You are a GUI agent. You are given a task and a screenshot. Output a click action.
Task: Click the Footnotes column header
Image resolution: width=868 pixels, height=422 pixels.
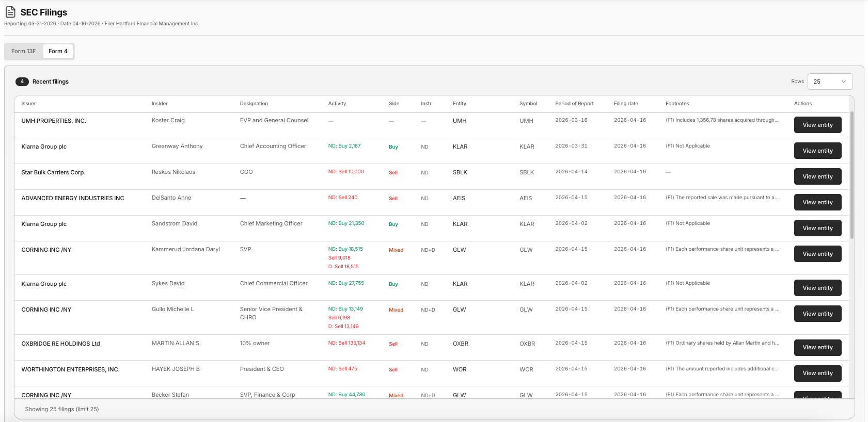pos(677,104)
